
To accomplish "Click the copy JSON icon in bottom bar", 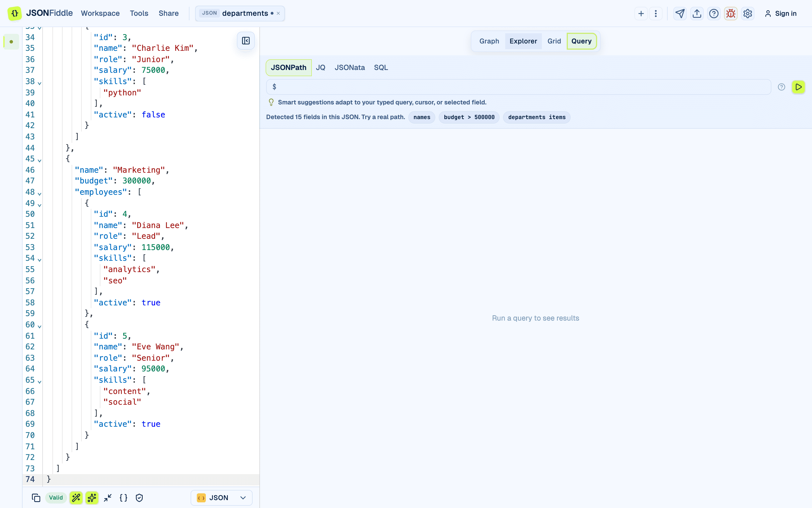I will pos(36,498).
